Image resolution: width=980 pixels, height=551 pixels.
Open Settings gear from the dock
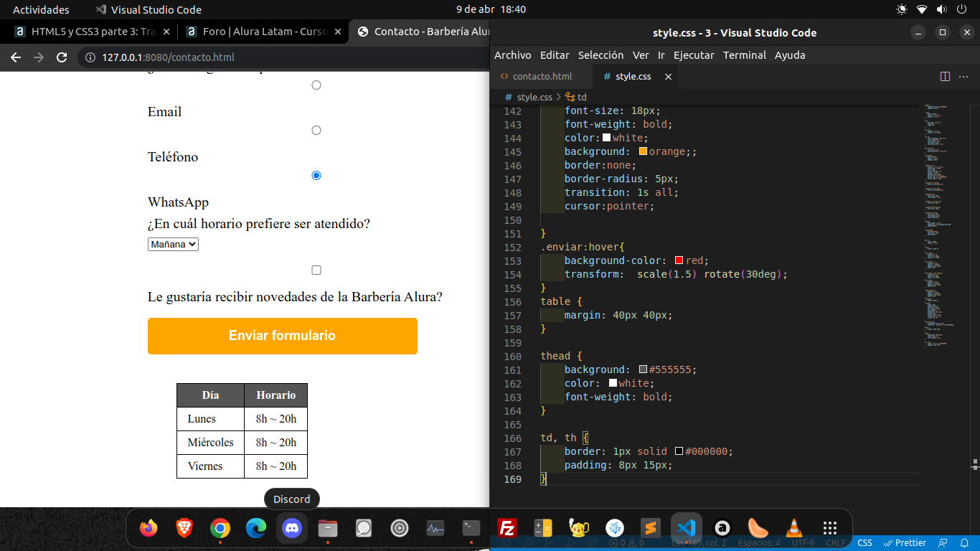coord(400,528)
